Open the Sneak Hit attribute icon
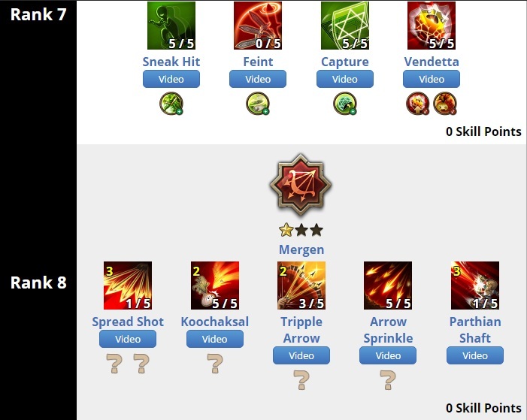 tap(171, 104)
